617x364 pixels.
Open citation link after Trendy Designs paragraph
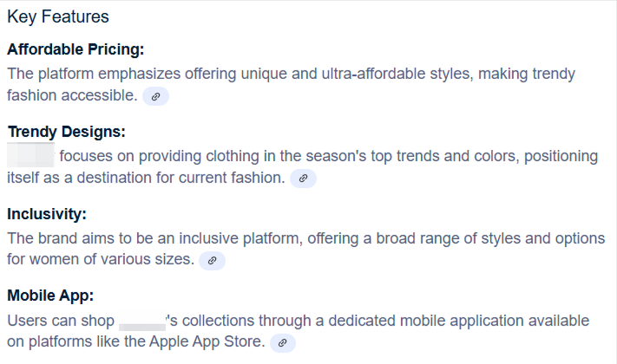click(x=303, y=179)
